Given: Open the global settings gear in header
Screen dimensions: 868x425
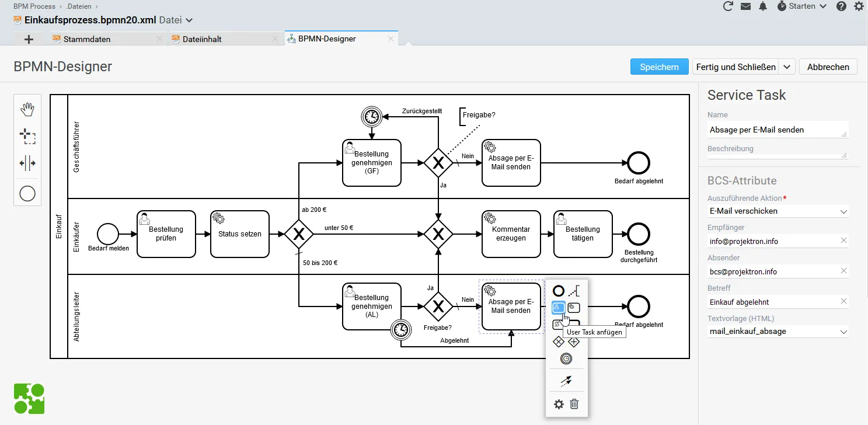Looking at the screenshot, I should point(859,6).
